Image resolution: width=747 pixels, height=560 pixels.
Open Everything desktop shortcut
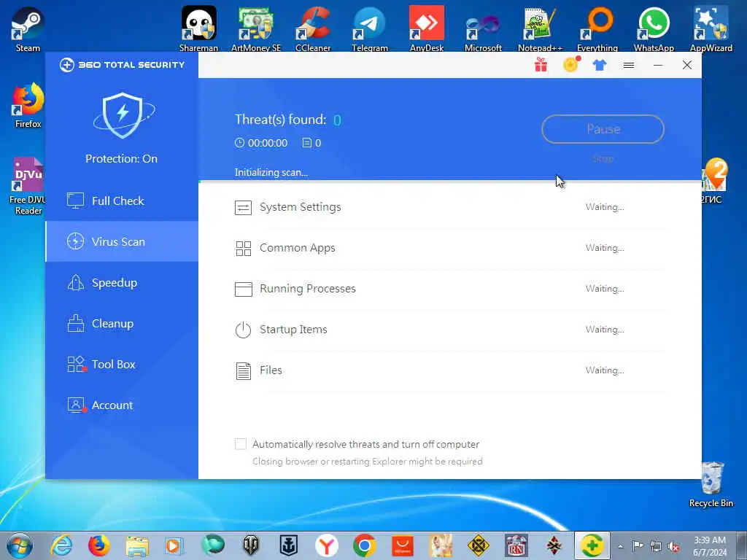(x=597, y=28)
